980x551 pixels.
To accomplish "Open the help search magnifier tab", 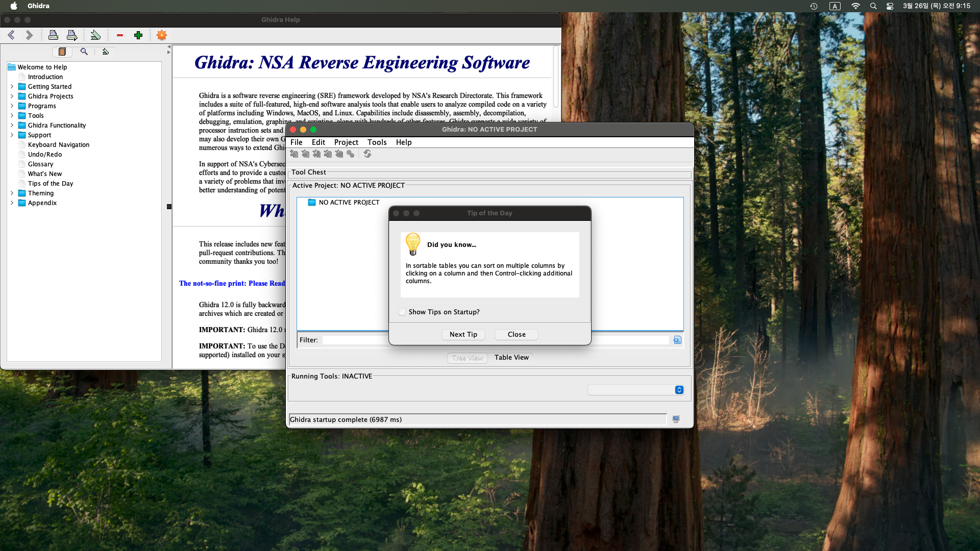I will (84, 52).
